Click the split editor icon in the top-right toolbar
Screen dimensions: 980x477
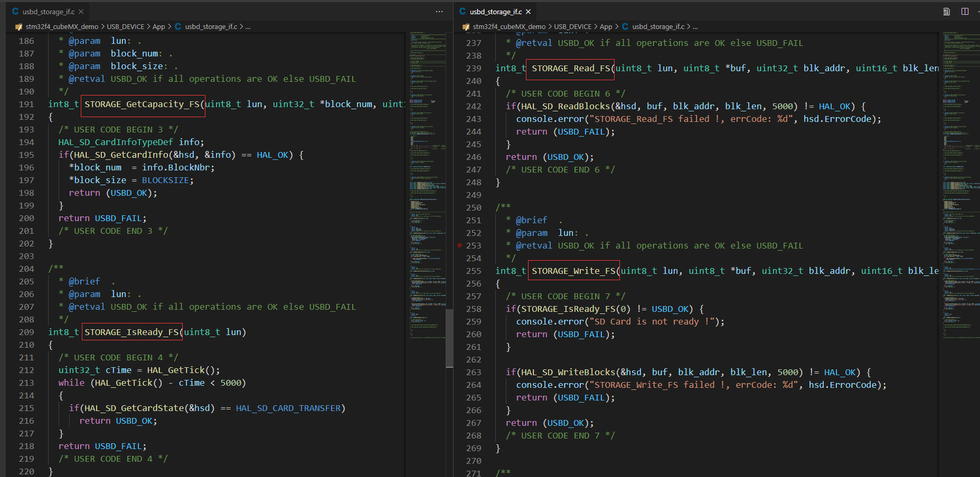tap(966, 11)
